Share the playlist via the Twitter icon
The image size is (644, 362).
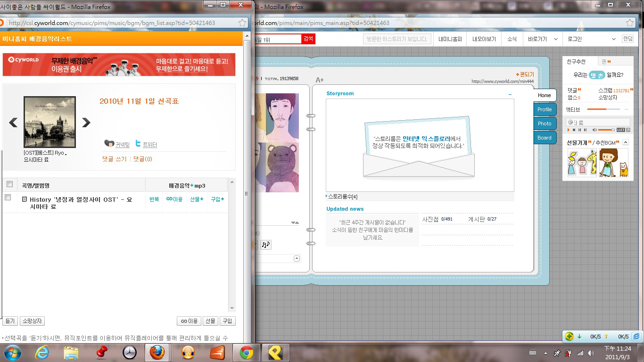tap(138, 144)
